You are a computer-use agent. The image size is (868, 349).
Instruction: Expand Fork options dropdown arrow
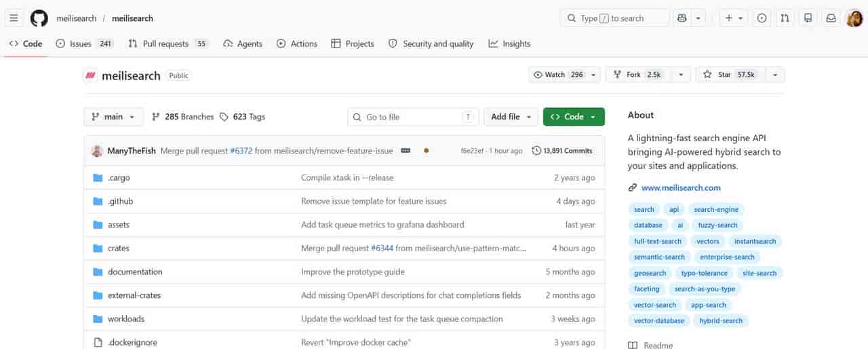pos(681,75)
